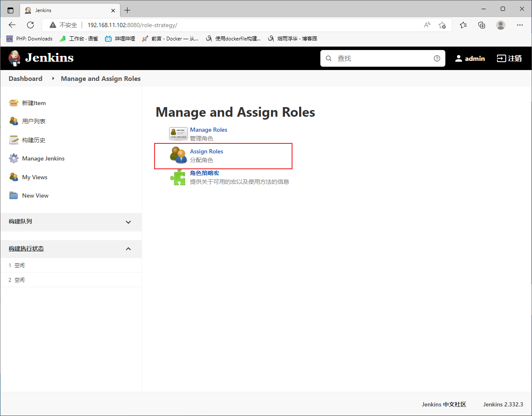Click the Manage Roles ID card icon
The image size is (532, 416).
click(178, 133)
